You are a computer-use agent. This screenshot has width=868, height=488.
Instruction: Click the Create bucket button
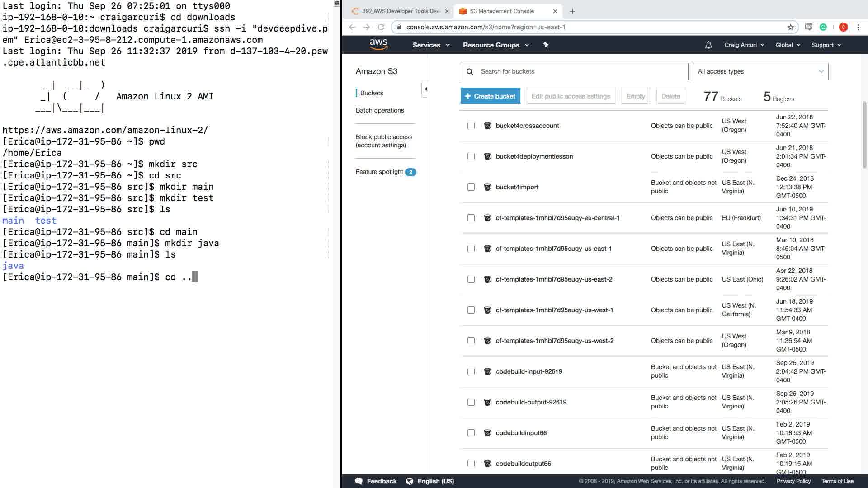pyautogui.click(x=490, y=96)
